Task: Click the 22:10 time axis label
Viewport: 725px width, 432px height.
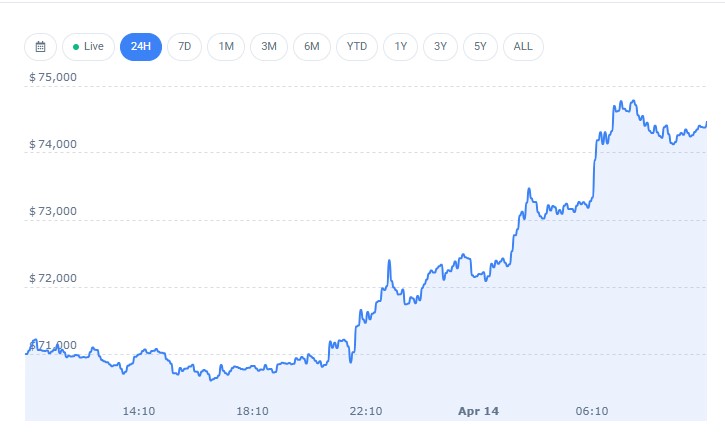Action: click(366, 410)
